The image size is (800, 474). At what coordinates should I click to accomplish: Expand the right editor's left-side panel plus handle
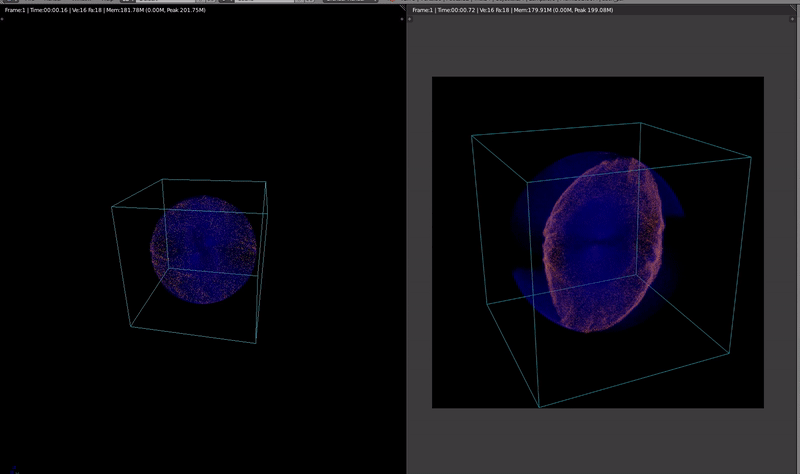point(410,19)
